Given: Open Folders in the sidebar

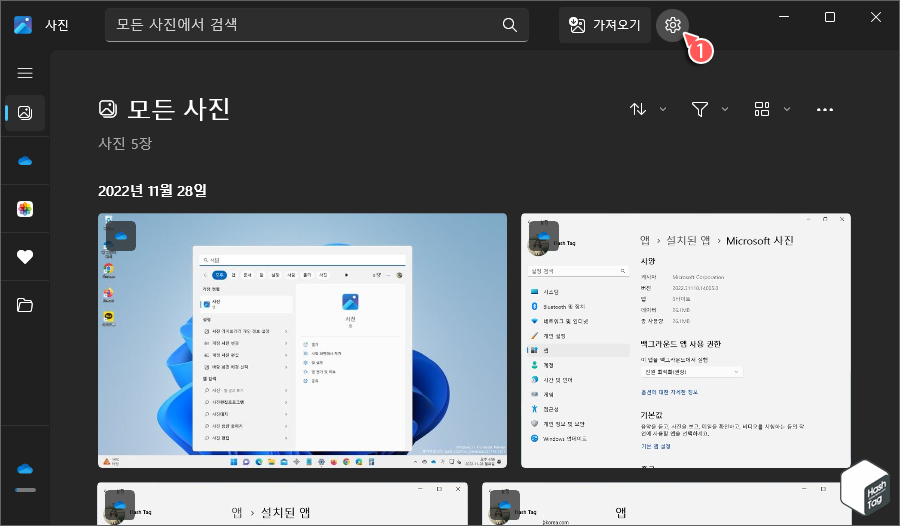Looking at the screenshot, I should 25,305.
